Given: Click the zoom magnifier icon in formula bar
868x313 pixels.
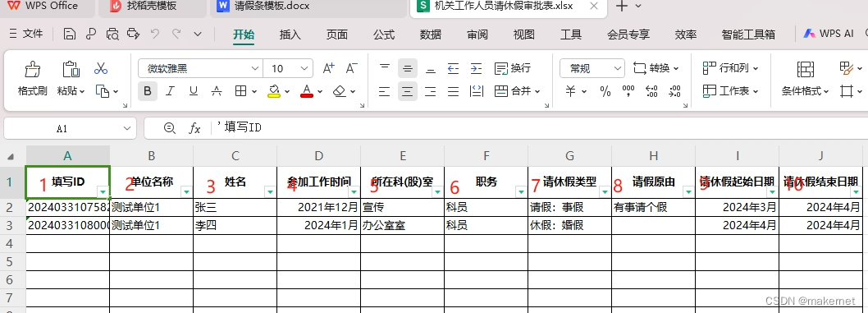Looking at the screenshot, I should pos(169,128).
